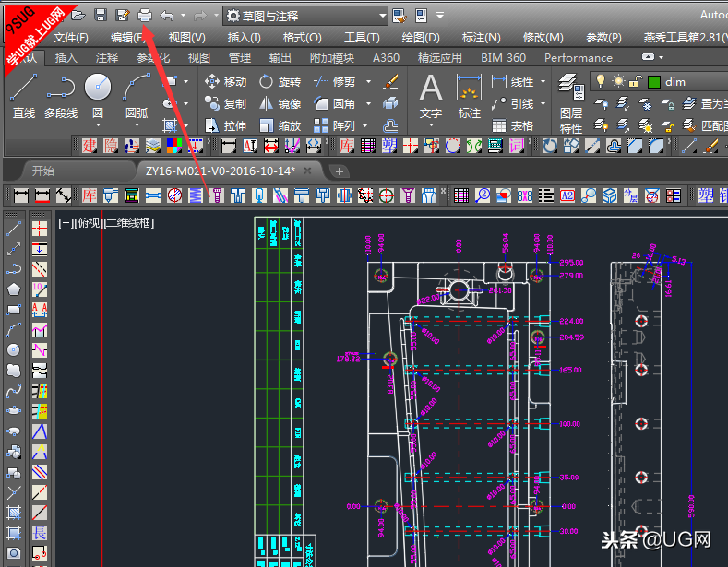Open the 草图与注释 workspace dropdown
This screenshot has width=728, height=567.
tap(305, 17)
